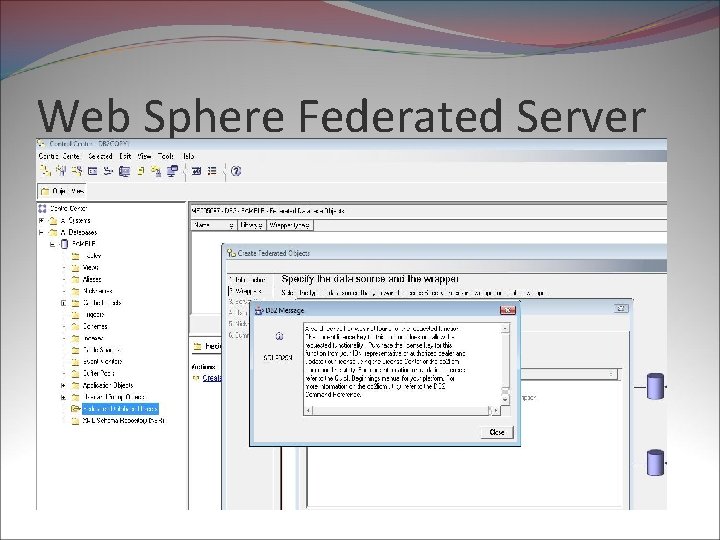The width and height of the screenshot is (720, 540).
Task: Open the Help menu
Action: (x=188, y=156)
